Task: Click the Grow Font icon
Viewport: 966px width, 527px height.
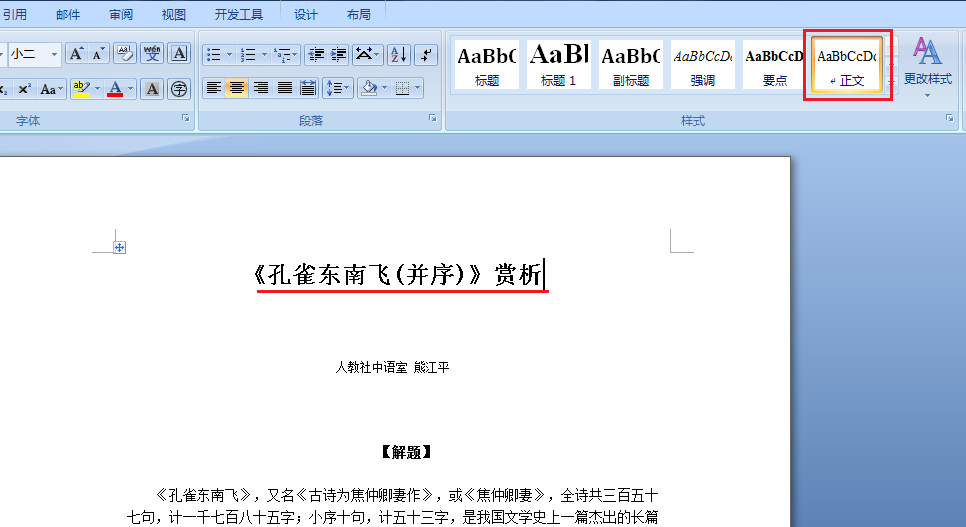Action: click(x=76, y=54)
